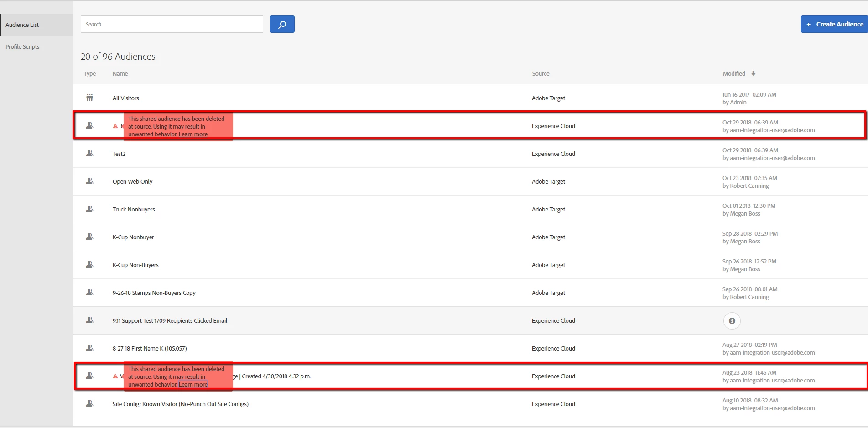
Task: Open the Audience List tab
Action: (36, 25)
